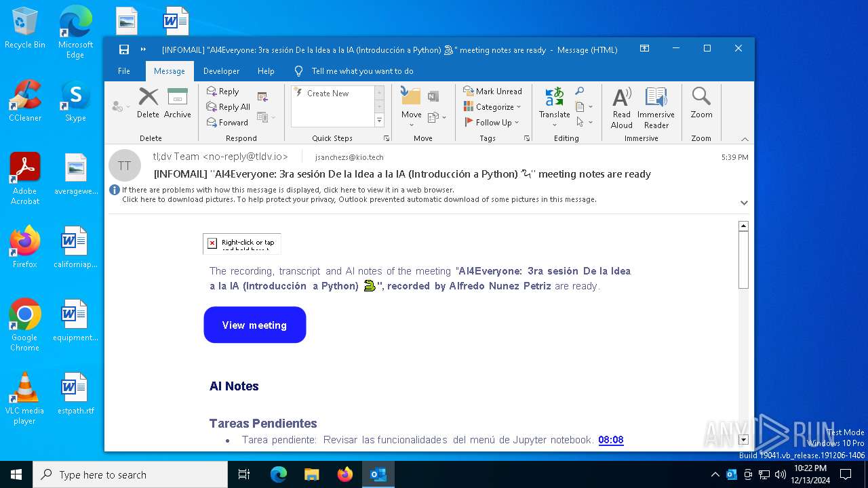Open Skype desktop shortcut
Image resolution: width=868 pixels, height=488 pixels.
[75, 101]
